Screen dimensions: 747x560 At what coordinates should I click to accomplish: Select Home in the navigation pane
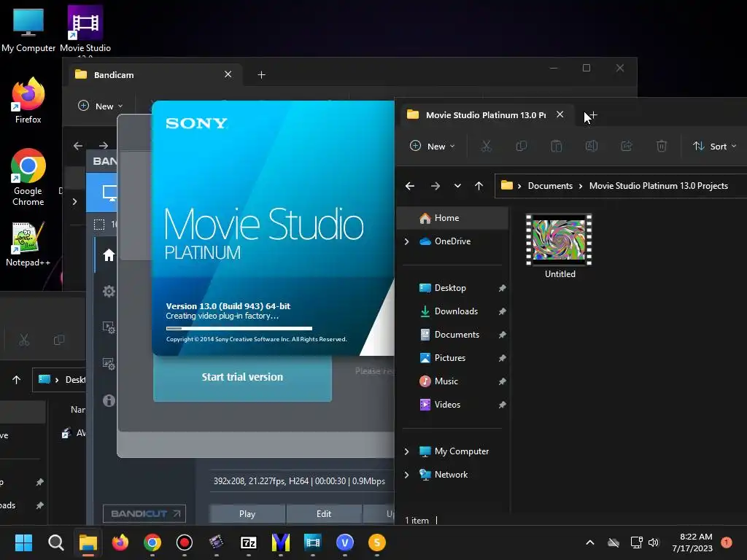[x=453, y=218]
